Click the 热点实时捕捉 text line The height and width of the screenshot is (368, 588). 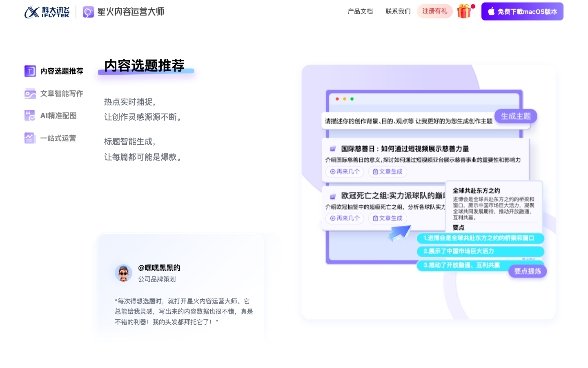click(130, 102)
